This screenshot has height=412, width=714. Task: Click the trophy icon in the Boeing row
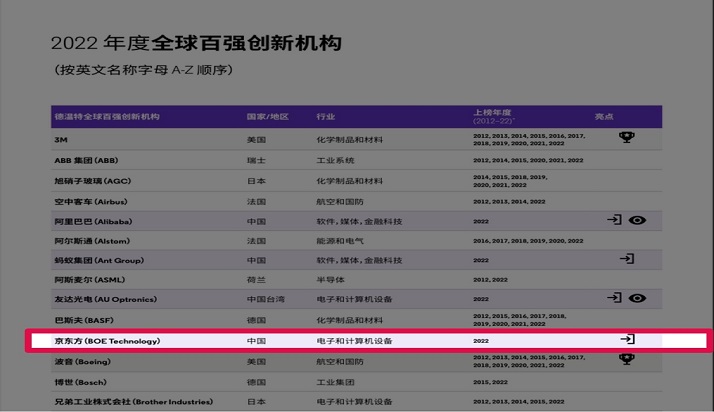point(626,359)
